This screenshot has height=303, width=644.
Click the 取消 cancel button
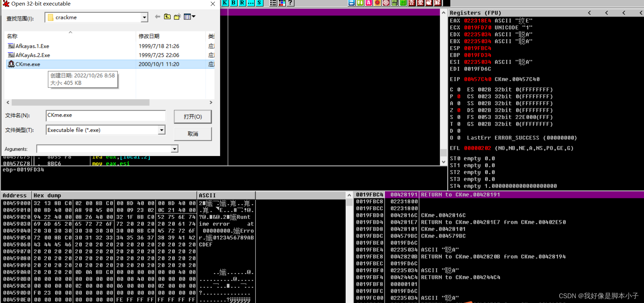click(193, 134)
